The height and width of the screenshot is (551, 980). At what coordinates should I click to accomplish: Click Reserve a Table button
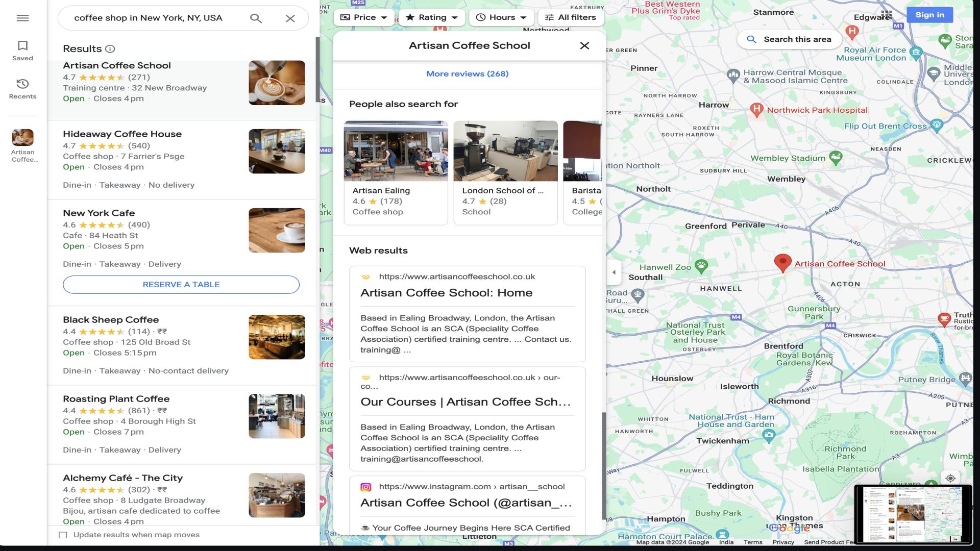pyautogui.click(x=181, y=284)
